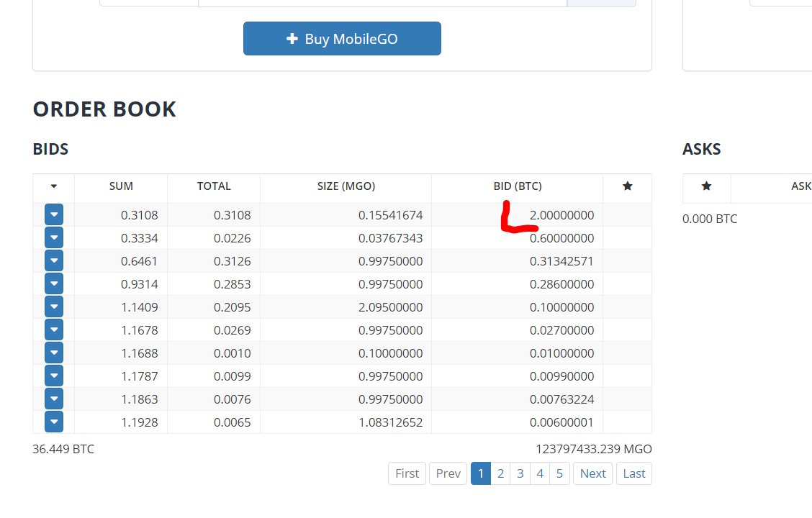Viewport: 812px width, 518px height.
Task: Click star icon in ASKS table header
Action: [706, 186]
